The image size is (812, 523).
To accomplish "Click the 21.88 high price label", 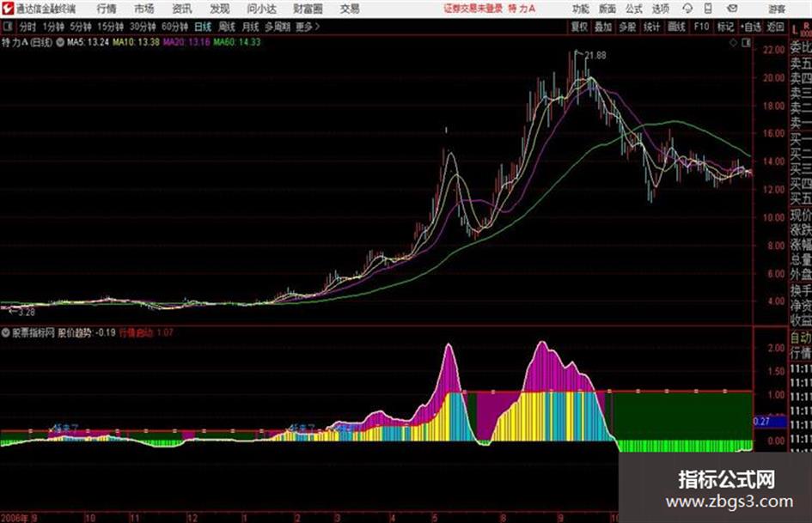I will pos(595,56).
